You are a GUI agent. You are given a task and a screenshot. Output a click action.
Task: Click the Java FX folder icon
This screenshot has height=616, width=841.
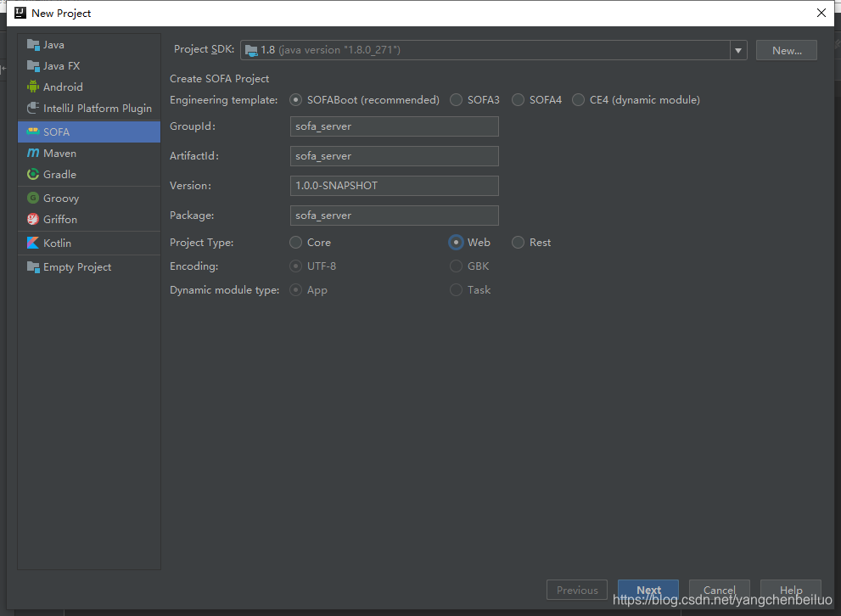click(x=33, y=66)
